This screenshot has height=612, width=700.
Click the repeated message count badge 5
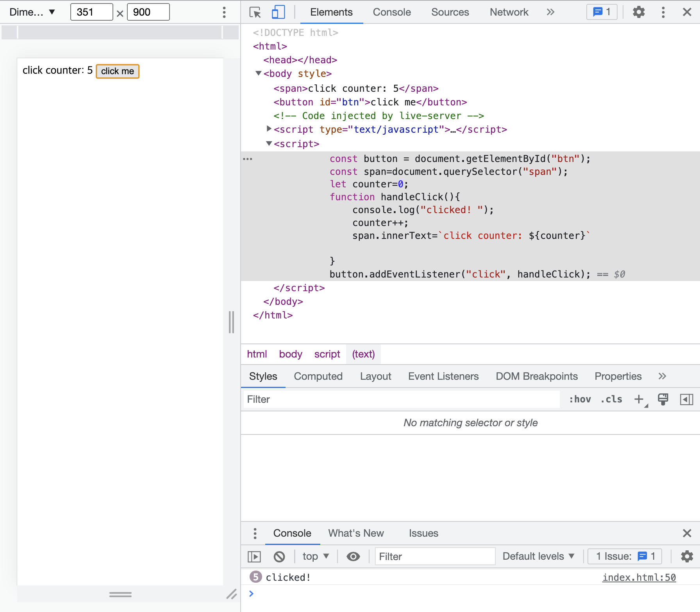[x=255, y=577]
